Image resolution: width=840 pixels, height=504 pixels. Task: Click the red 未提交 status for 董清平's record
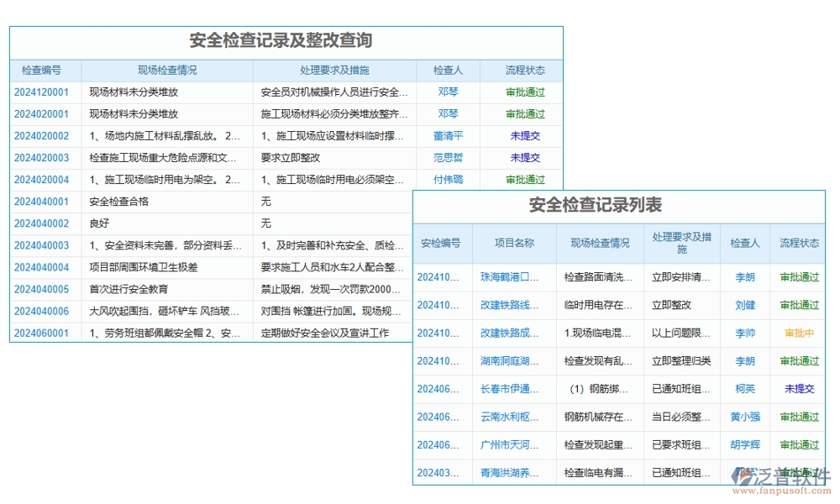tap(524, 136)
